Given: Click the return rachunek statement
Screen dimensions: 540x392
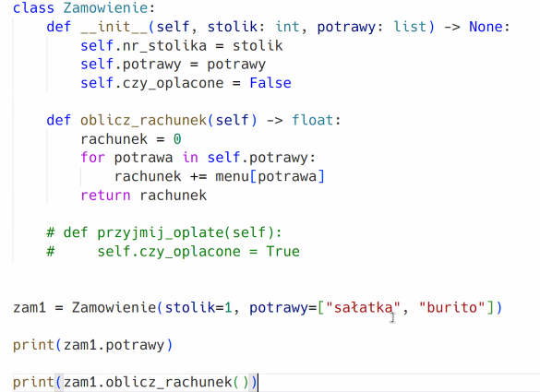Looking at the screenshot, I should [x=144, y=196].
